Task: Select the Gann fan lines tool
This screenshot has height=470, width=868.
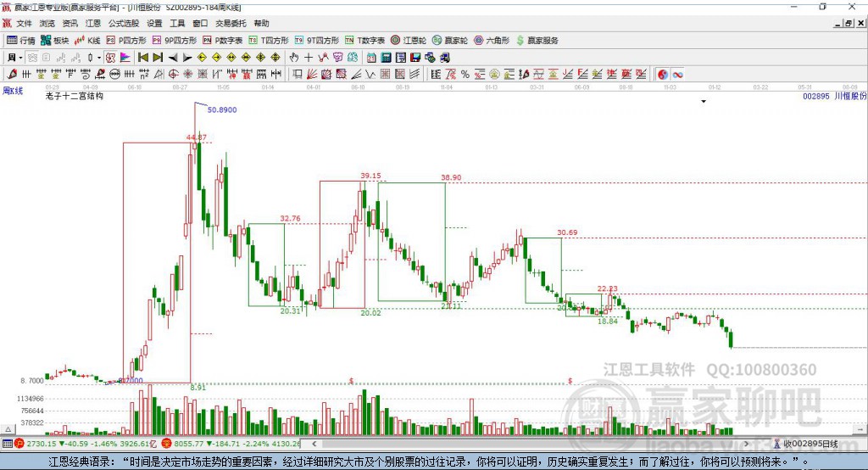Action: 312,75
